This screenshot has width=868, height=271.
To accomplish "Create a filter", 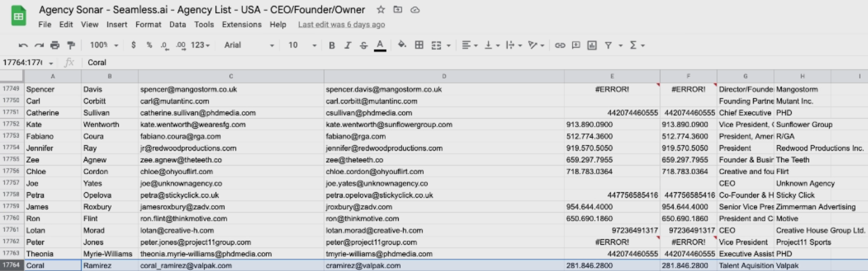I will (x=608, y=45).
